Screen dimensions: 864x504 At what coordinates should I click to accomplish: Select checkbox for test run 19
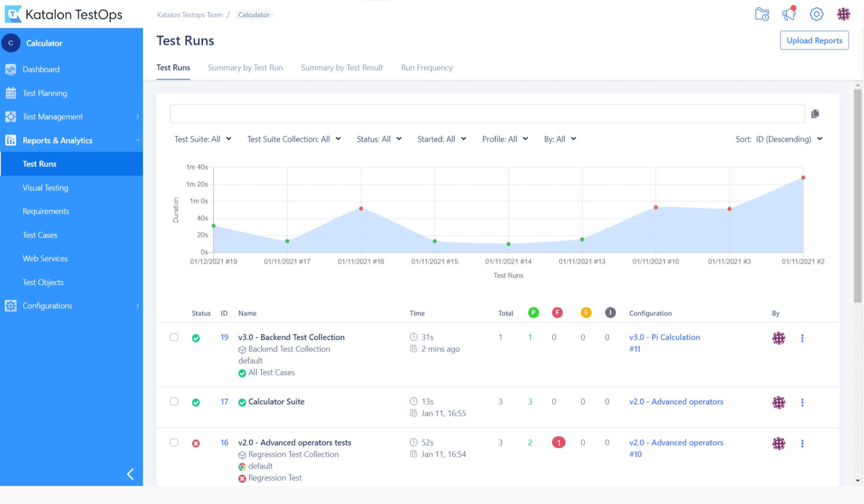(174, 337)
